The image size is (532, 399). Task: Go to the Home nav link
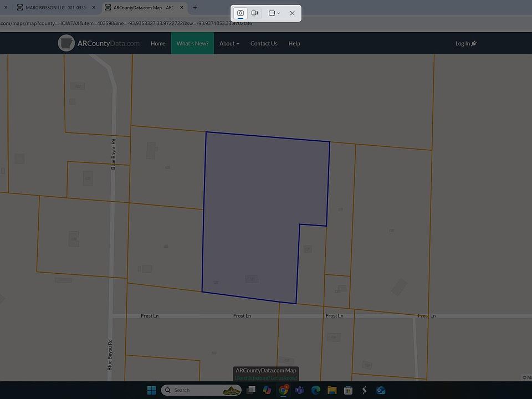coord(158,43)
